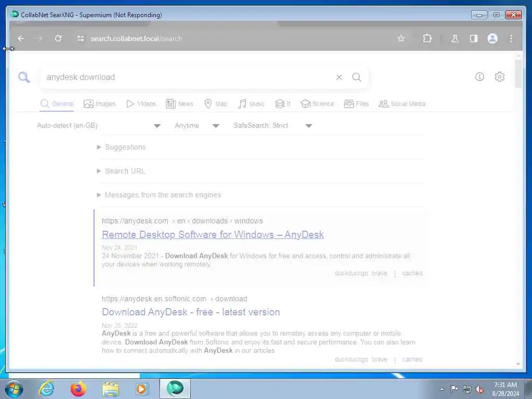Open Action Center flag icon
The image size is (532, 399).
454,389
